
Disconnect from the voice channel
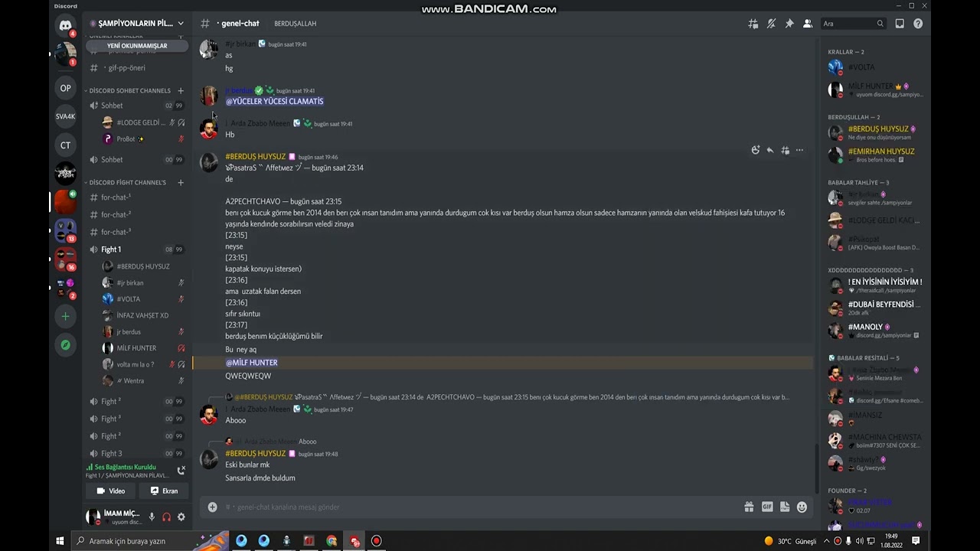click(181, 470)
